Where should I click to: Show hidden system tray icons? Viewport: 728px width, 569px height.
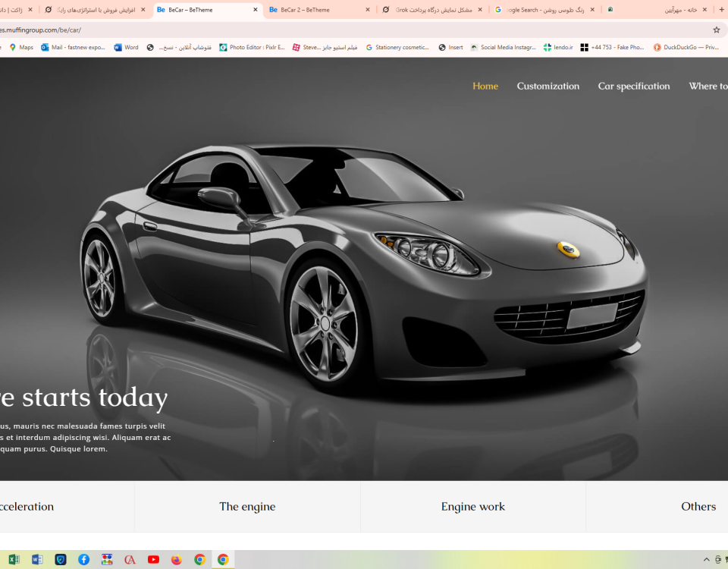(707, 559)
